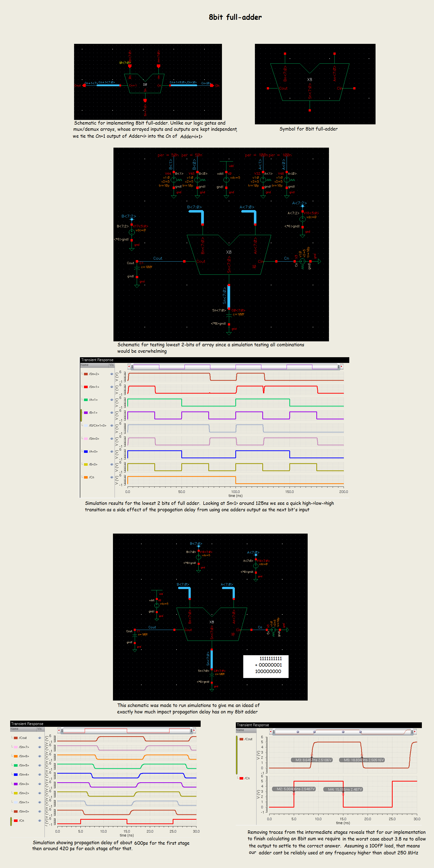Toggle eye icon for /Sn<3> trace
Viewport: 434px width, 868px height.
[x=40, y=784]
